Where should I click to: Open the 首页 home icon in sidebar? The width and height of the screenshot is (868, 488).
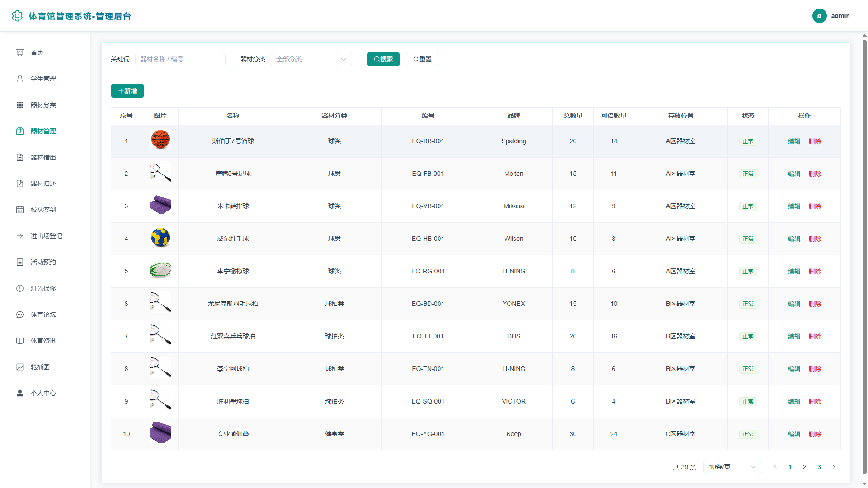20,52
